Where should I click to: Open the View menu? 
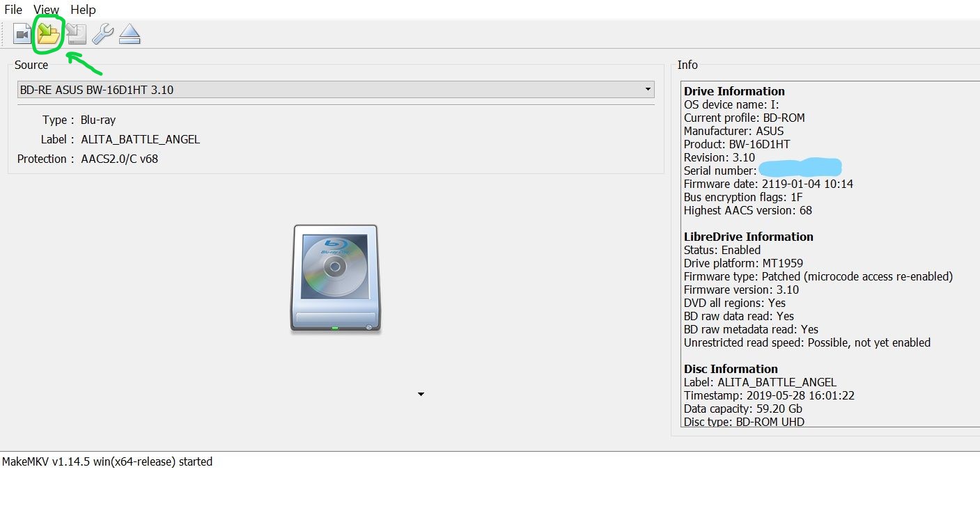(x=47, y=10)
